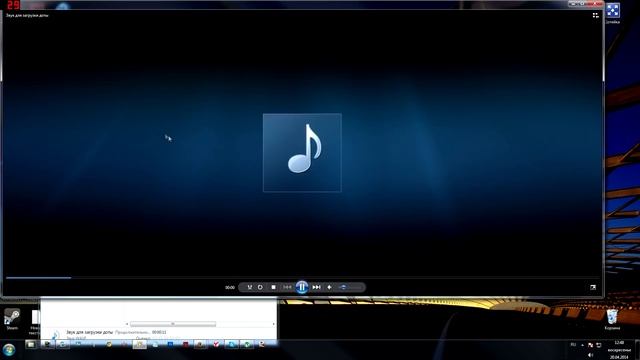Adjust the player volume slider

point(350,287)
